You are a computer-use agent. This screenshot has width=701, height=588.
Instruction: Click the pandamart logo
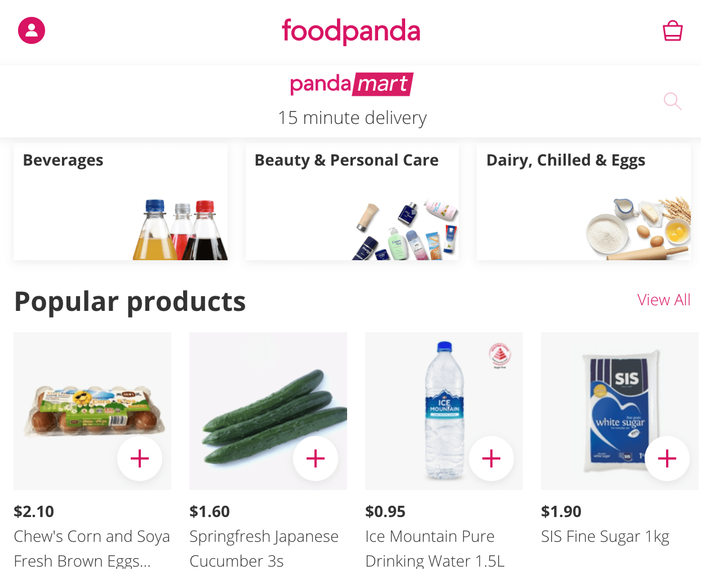(352, 84)
